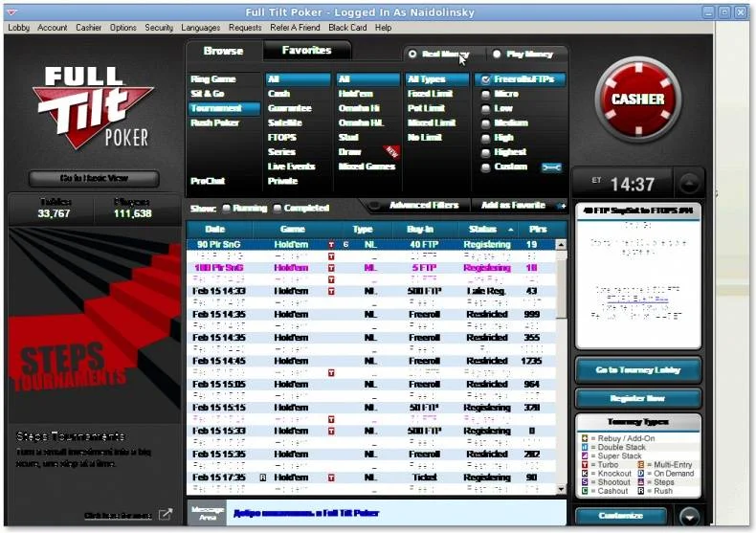Enable the High buy-in filter

click(486, 139)
